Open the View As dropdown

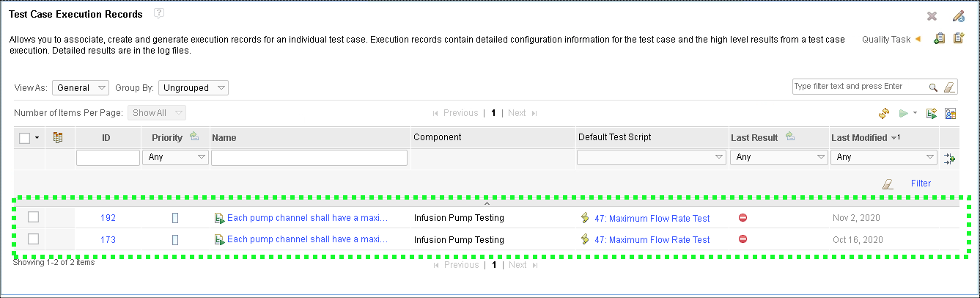coord(81,88)
